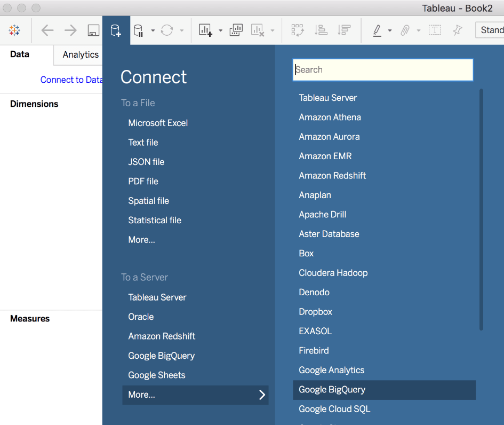Select Google Sheets connection
504x425 pixels.
pos(157,375)
